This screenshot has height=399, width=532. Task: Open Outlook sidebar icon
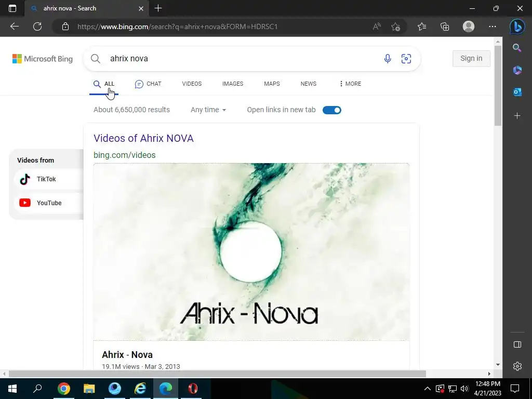pyautogui.click(x=517, y=92)
